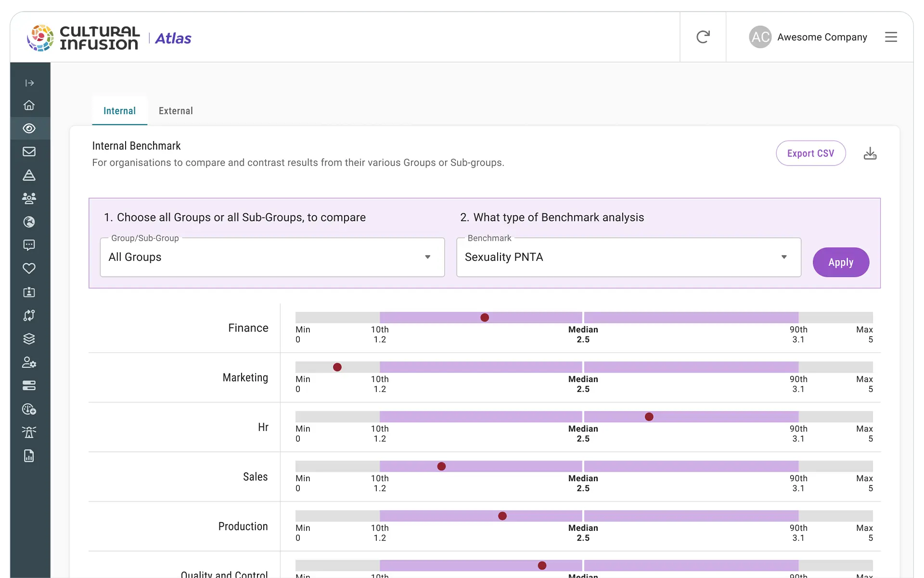Open the chat bubble icon in sidebar

pyautogui.click(x=29, y=245)
